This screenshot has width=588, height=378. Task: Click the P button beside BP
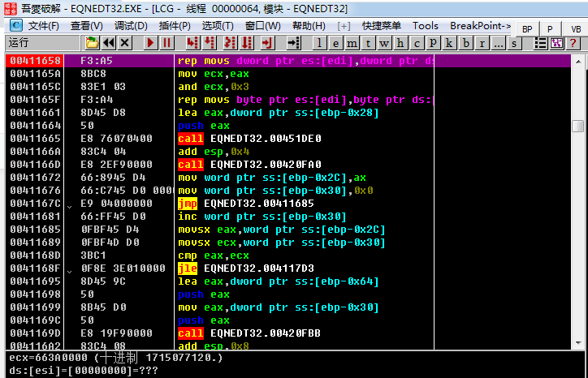click(550, 29)
